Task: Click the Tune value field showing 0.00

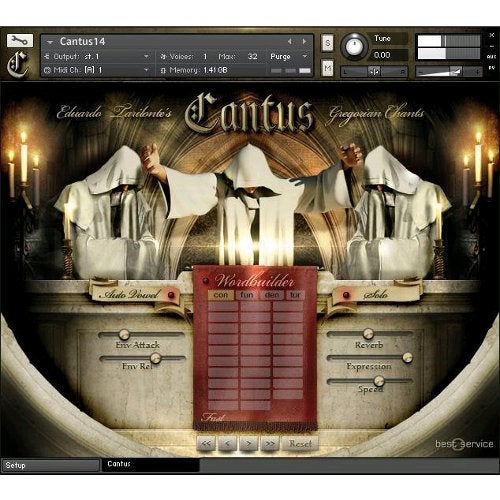Action: (388, 55)
